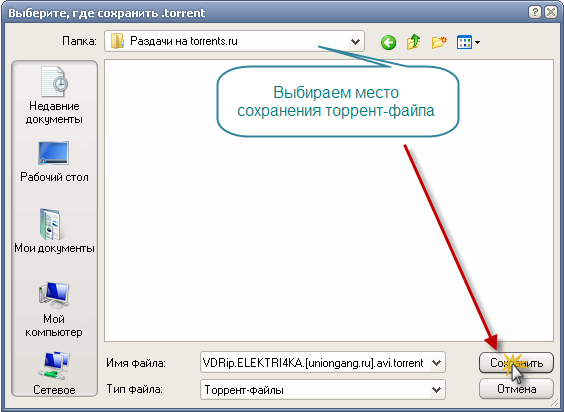The image size is (564, 412).
Task: Click inside the Имя файла text field
Action: pos(315,363)
